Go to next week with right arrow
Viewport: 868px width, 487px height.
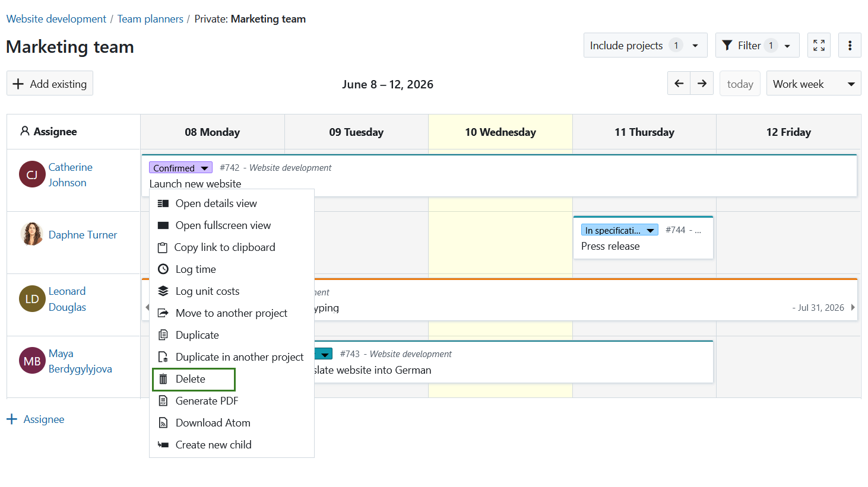[x=702, y=84]
